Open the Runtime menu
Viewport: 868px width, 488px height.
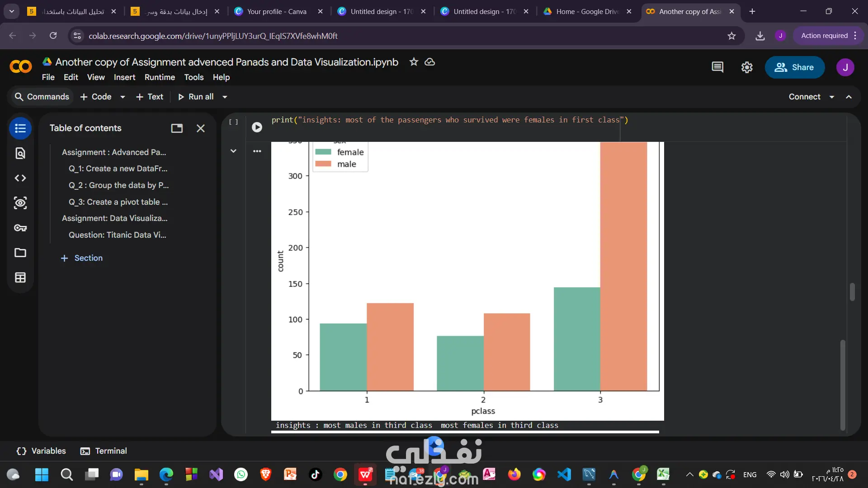pyautogui.click(x=160, y=77)
